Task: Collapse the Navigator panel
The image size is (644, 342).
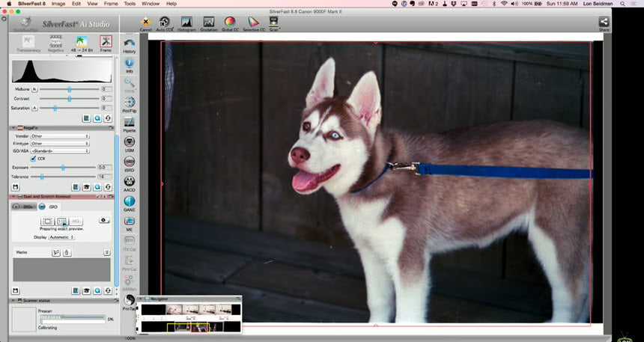Action: pyautogui.click(x=141, y=299)
